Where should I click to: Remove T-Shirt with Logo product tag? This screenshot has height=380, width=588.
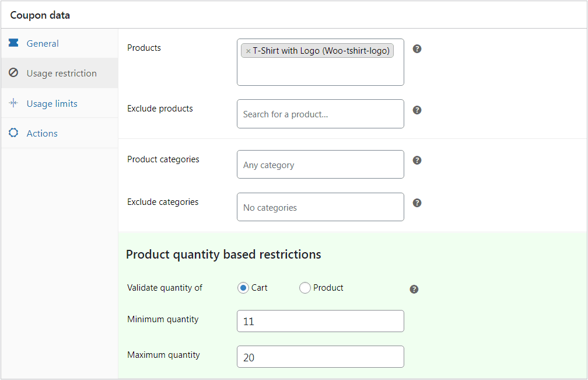248,51
